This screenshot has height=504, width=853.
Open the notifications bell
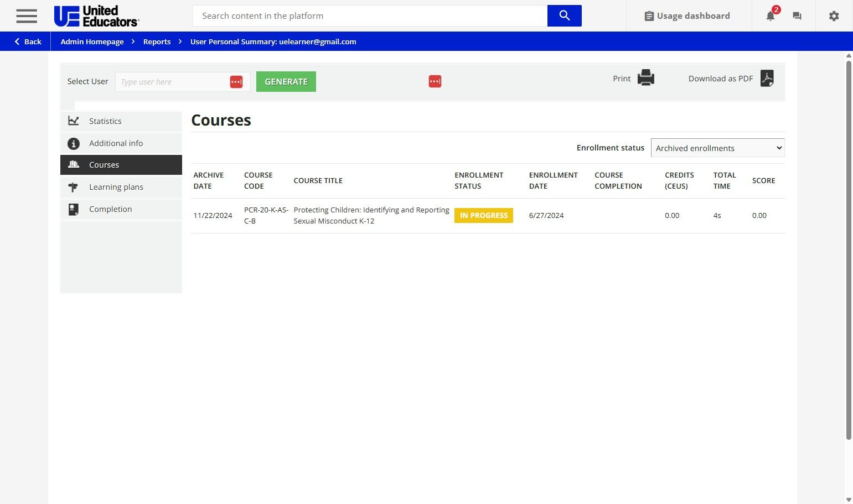[769, 16]
